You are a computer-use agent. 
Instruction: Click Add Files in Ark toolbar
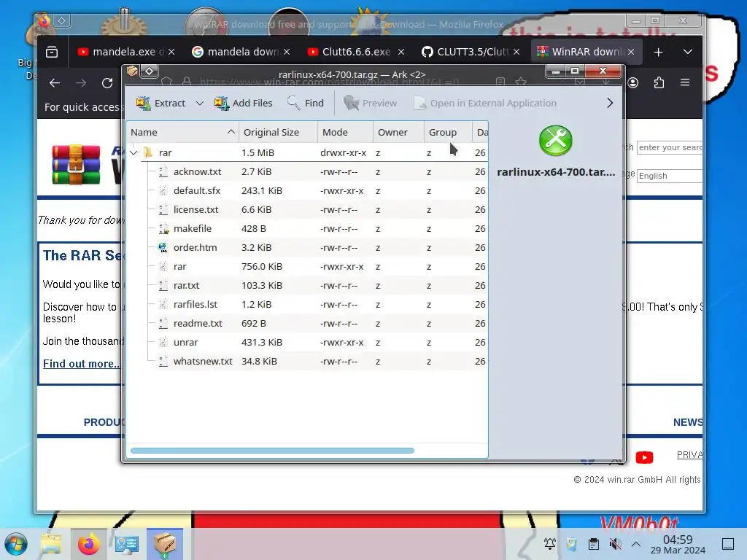coord(244,103)
